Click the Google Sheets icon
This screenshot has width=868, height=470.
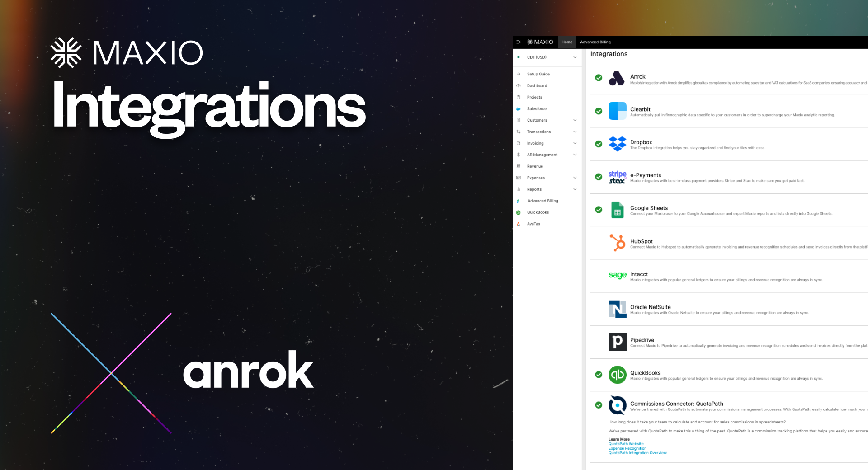617,210
